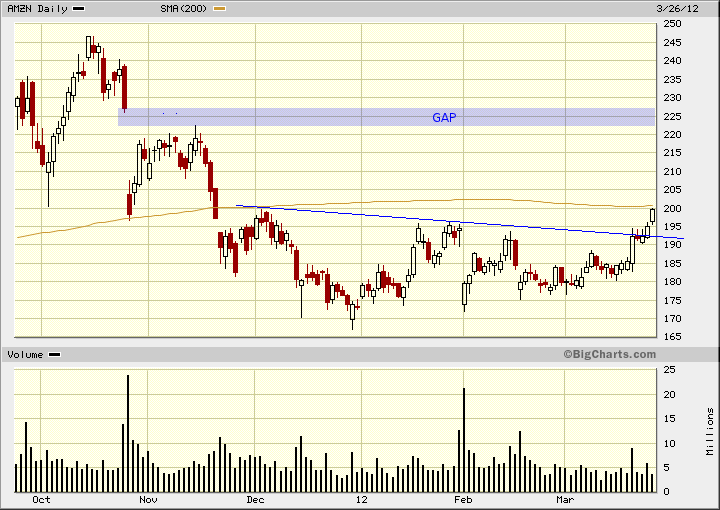Click the tallest volume bar in late October

(x=128, y=434)
